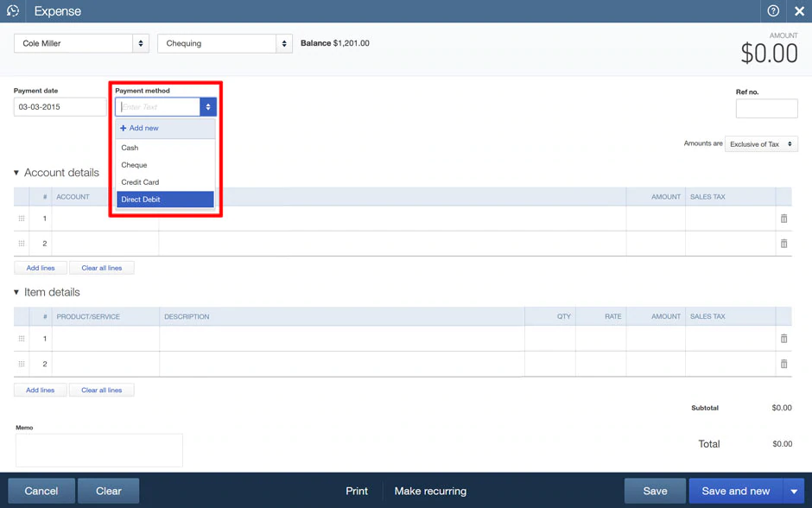Delete Item details line 1

(x=784, y=339)
